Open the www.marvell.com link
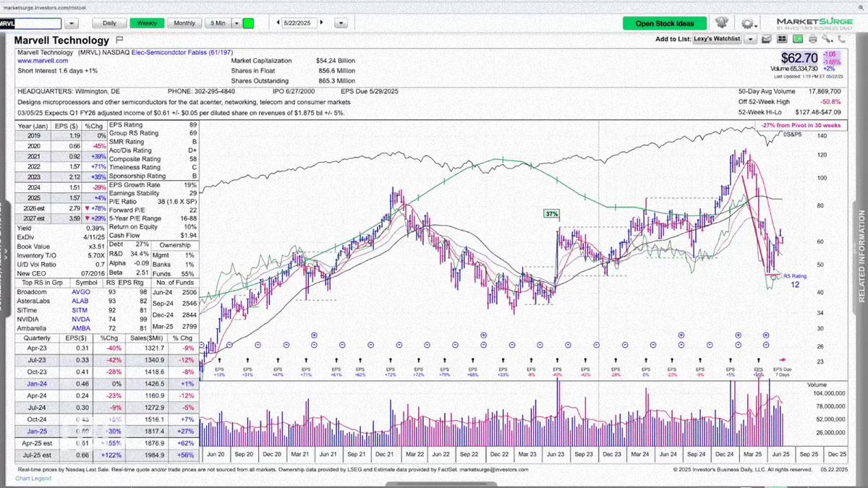Image resolution: width=868 pixels, height=488 pixels. tap(42, 61)
